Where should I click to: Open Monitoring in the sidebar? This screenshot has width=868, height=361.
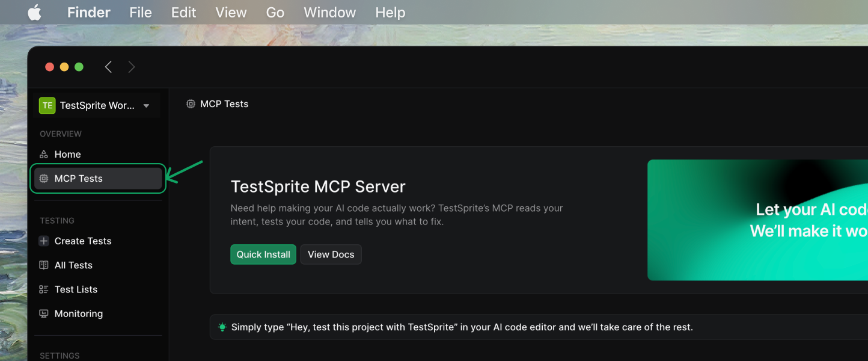98,313
